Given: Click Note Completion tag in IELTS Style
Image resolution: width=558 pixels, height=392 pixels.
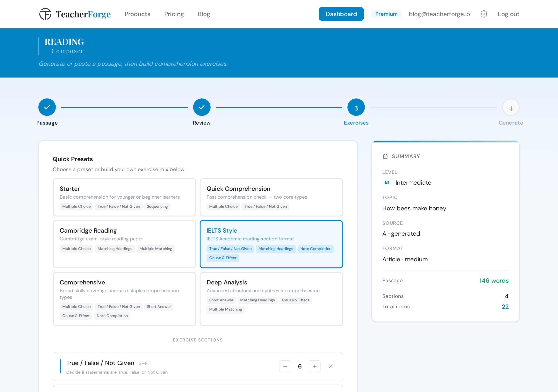Looking at the screenshot, I should coord(316,249).
